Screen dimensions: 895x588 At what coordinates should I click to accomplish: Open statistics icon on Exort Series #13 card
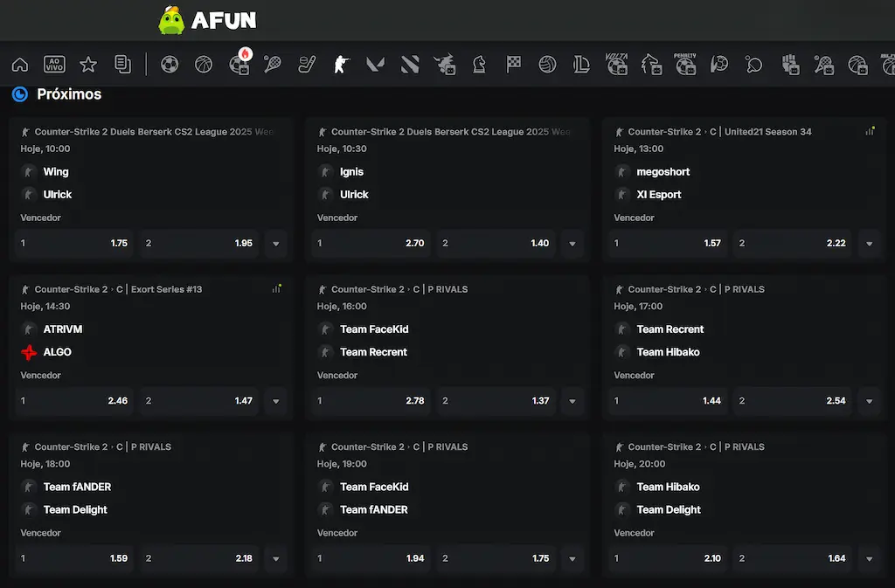(x=277, y=288)
